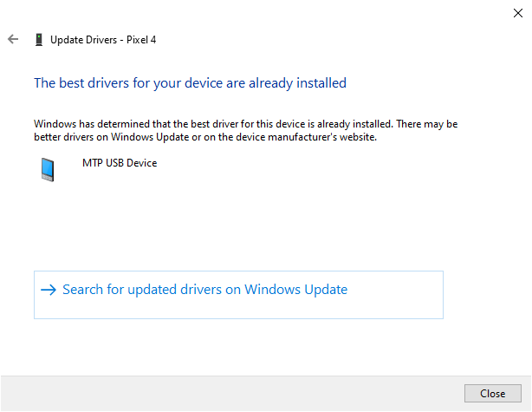Click the back arrow icon
This screenshot has width=532, height=412.
coord(13,39)
